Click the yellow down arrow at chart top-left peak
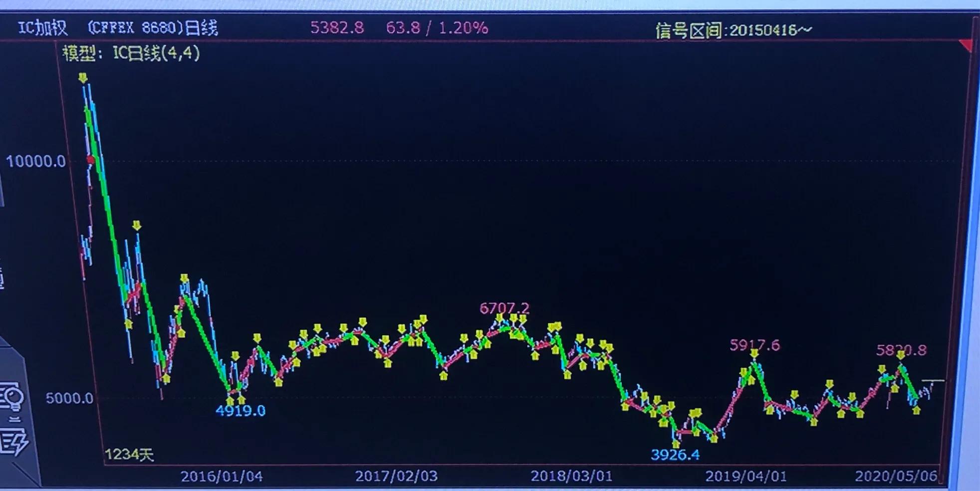This screenshot has height=491, width=980. click(x=83, y=76)
